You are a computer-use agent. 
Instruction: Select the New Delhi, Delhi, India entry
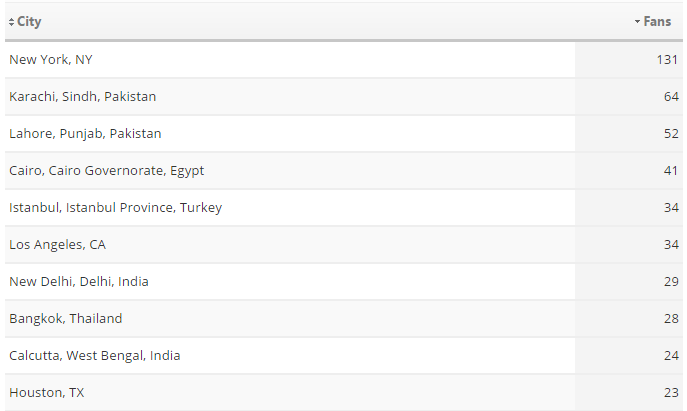tap(78, 282)
